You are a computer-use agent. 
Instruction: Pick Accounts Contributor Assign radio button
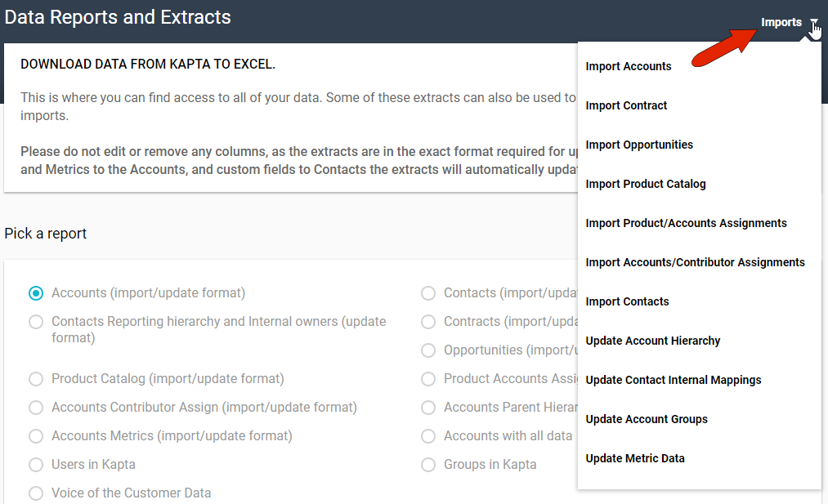(36, 408)
